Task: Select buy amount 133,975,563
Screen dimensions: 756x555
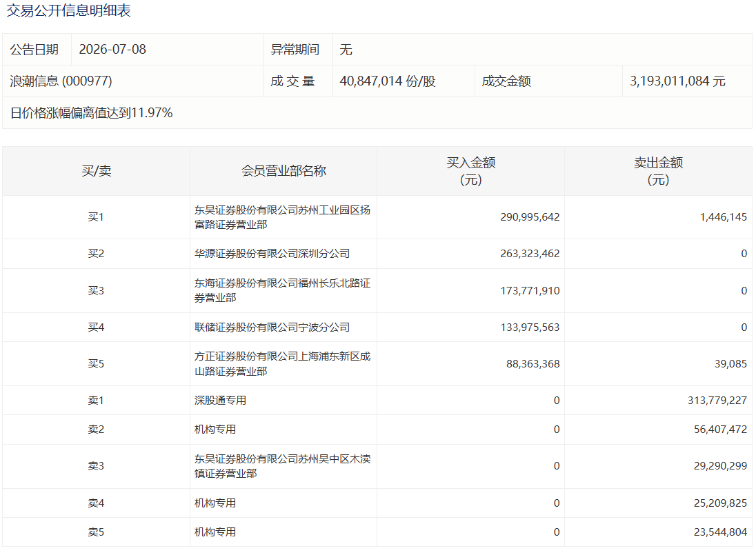Action: pos(530,327)
